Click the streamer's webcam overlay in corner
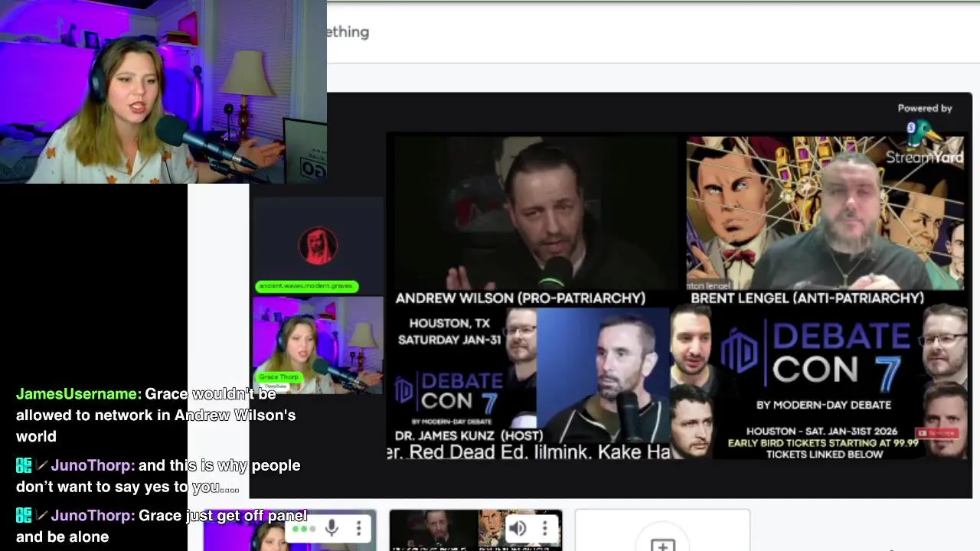The image size is (980, 551). click(x=163, y=92)
